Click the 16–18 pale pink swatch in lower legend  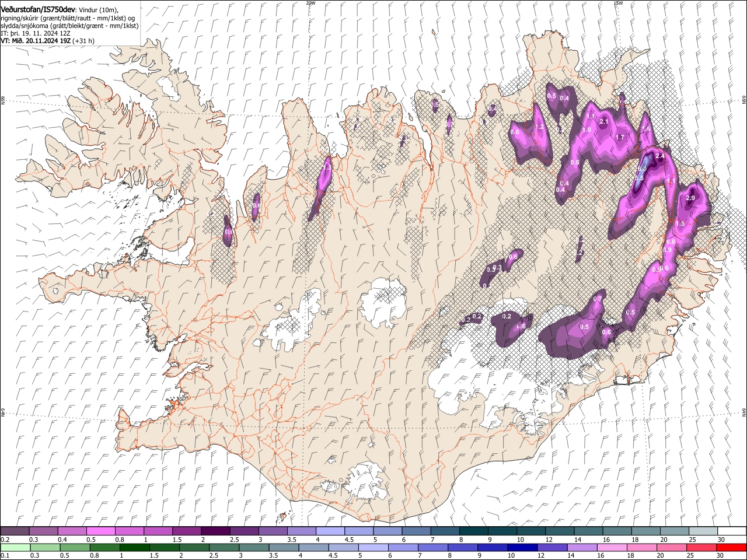(x=612, y=547)
